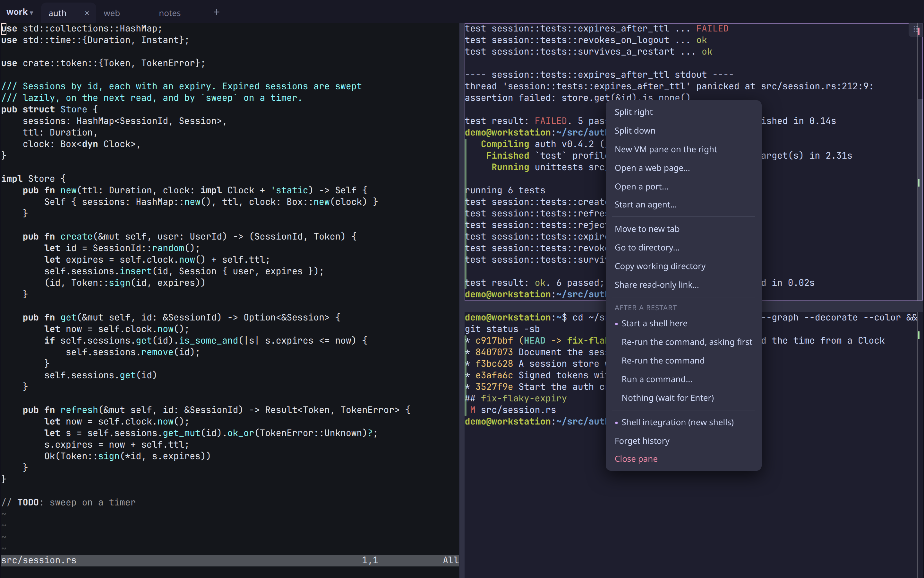This screenshot has height=578, width=924.
Task: Choose Move to new tab
Action: click(683, 229)
